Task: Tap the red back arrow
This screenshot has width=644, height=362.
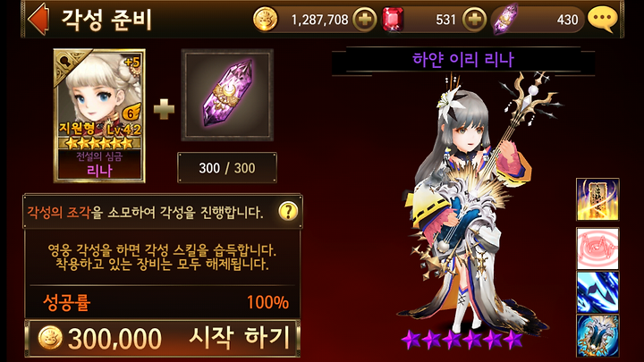Action: point(38,19)
